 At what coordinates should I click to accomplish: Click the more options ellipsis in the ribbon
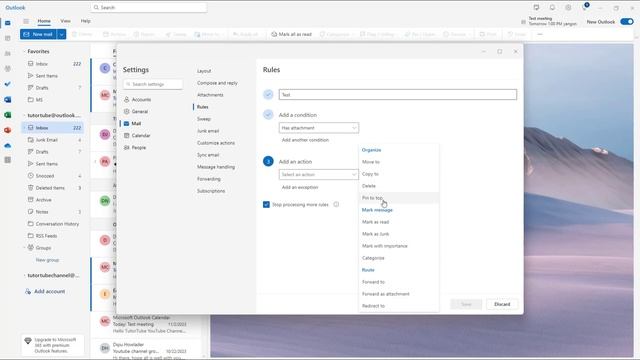click(540, 35)
